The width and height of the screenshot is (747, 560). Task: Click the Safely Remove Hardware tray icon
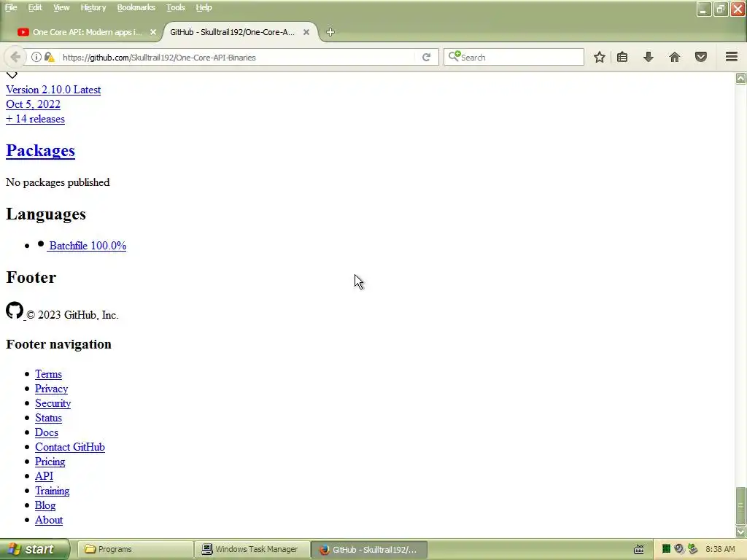coord(693,549)
